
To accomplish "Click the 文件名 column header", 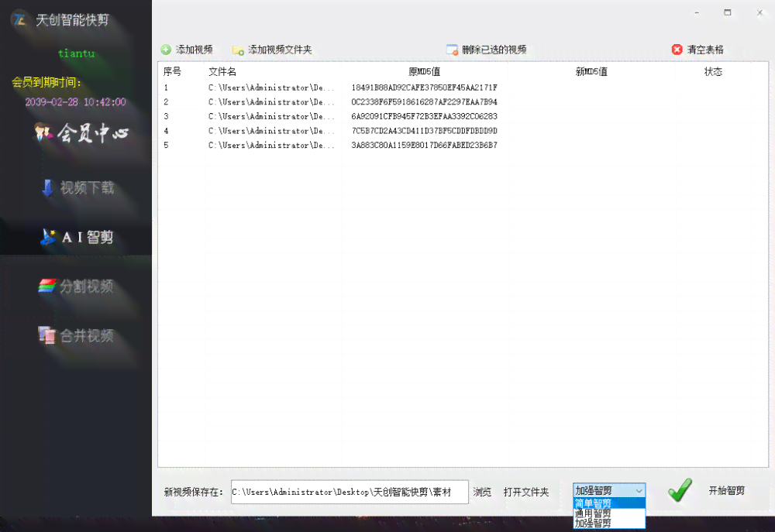I will tap(222, 71).
